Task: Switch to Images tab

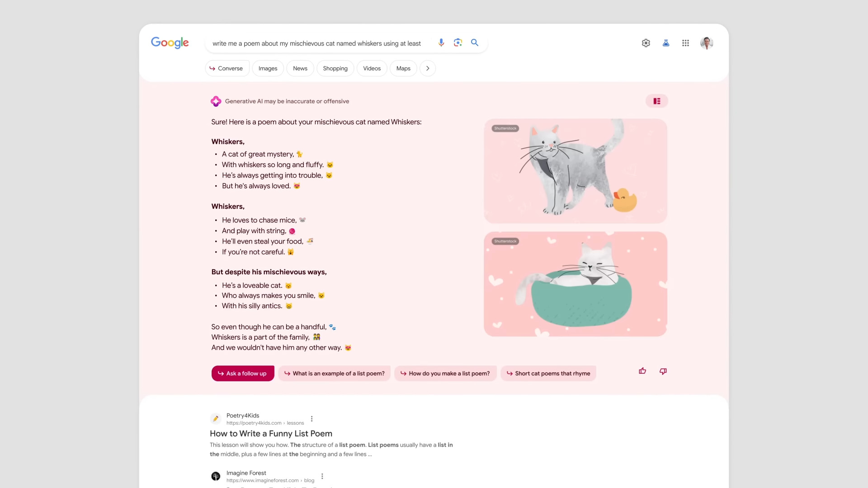Action: pyautogui.click(x=268, y=69)
